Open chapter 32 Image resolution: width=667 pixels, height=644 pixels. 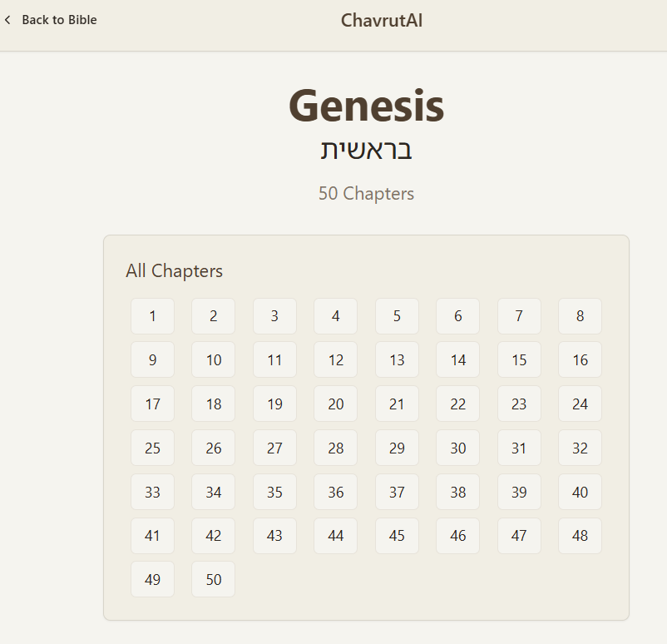coord(581,448)
